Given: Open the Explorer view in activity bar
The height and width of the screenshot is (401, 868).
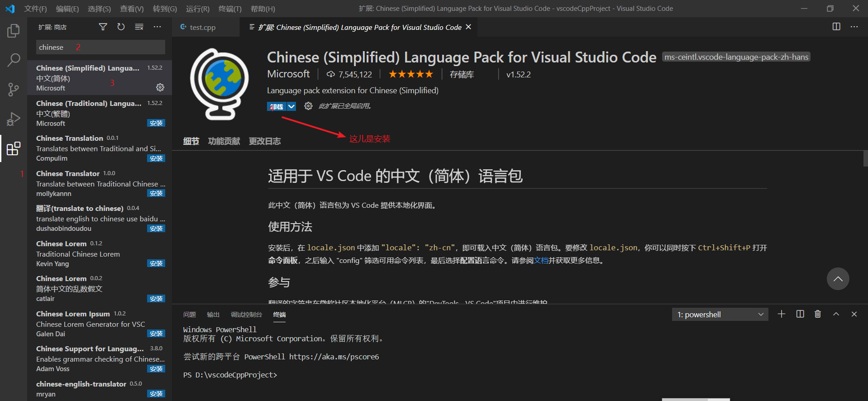Looking at the screenshot, I should (14, 31).
